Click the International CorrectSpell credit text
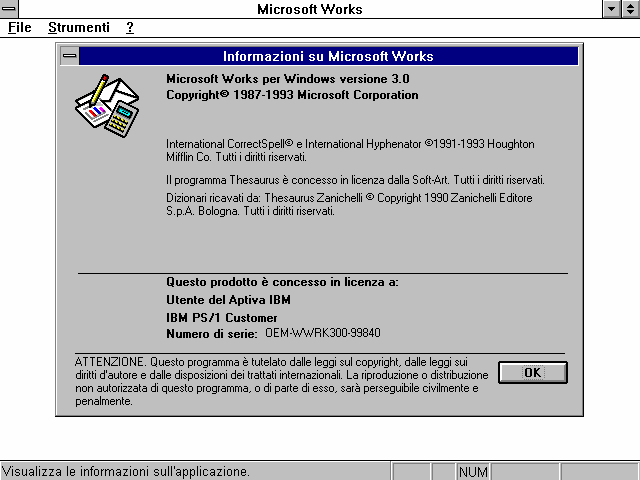 [350, 150]
